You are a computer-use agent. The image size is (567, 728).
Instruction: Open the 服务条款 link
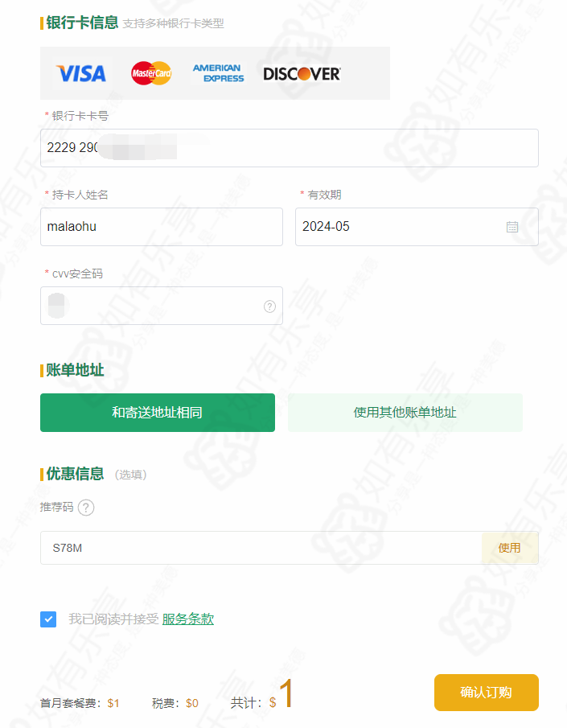pos(188,619)
